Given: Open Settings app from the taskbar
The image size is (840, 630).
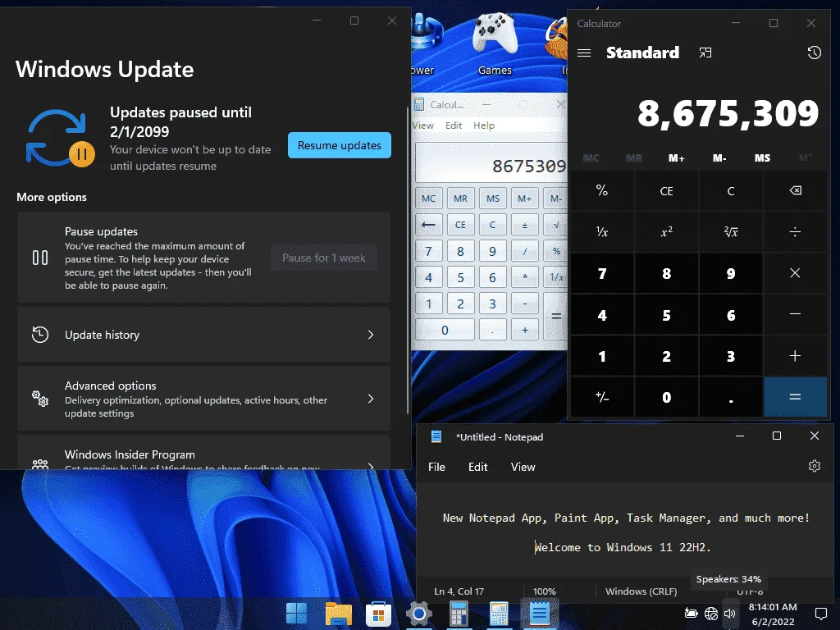Looking at the screenshot, I should [418, 614].
